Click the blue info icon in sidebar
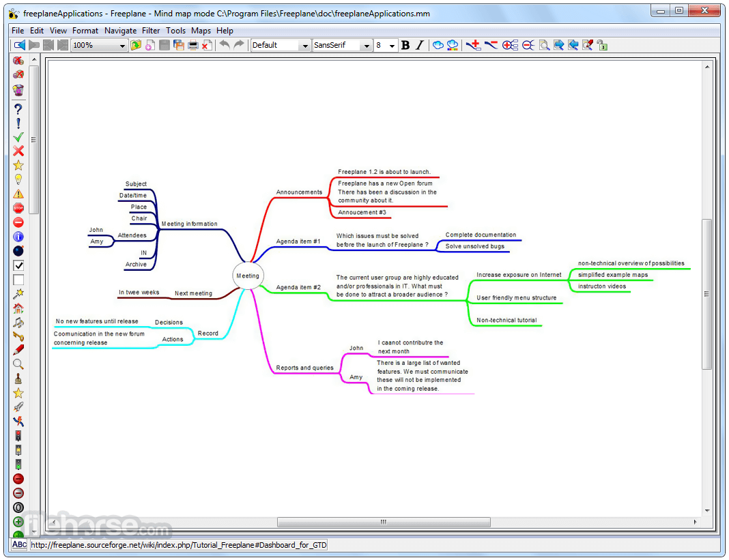 (18, 237)
